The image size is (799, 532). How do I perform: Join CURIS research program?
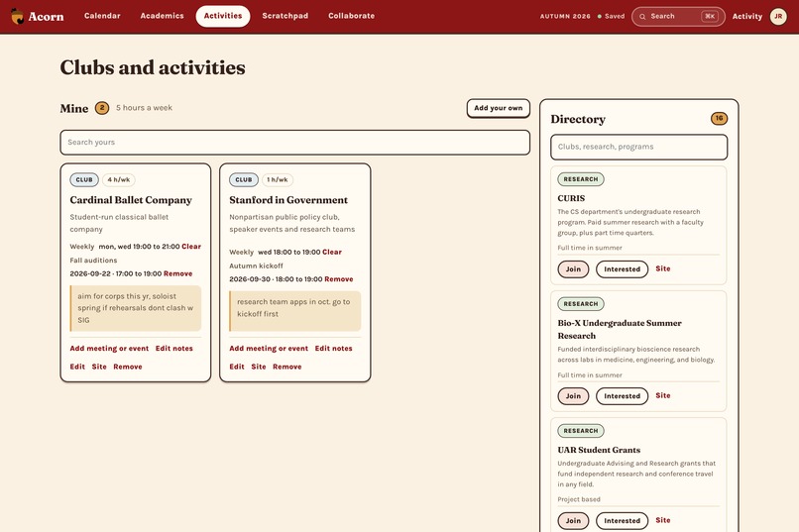573,268
